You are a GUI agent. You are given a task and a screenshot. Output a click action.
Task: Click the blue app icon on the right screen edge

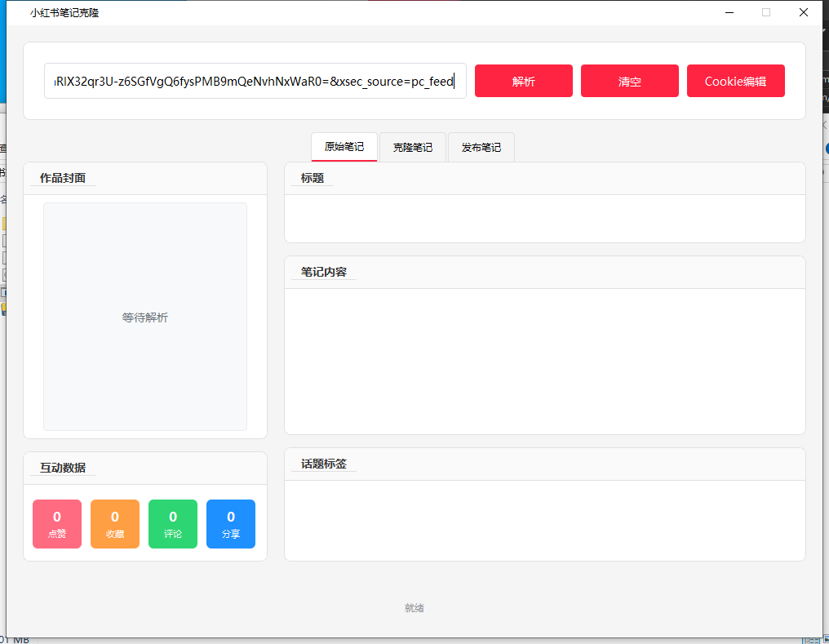pos(826,149)
